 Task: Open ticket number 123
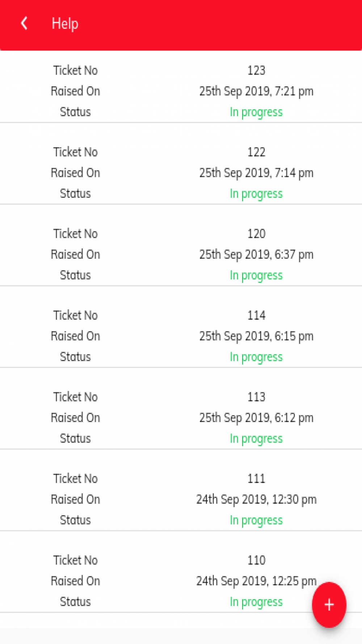[256, 70]
